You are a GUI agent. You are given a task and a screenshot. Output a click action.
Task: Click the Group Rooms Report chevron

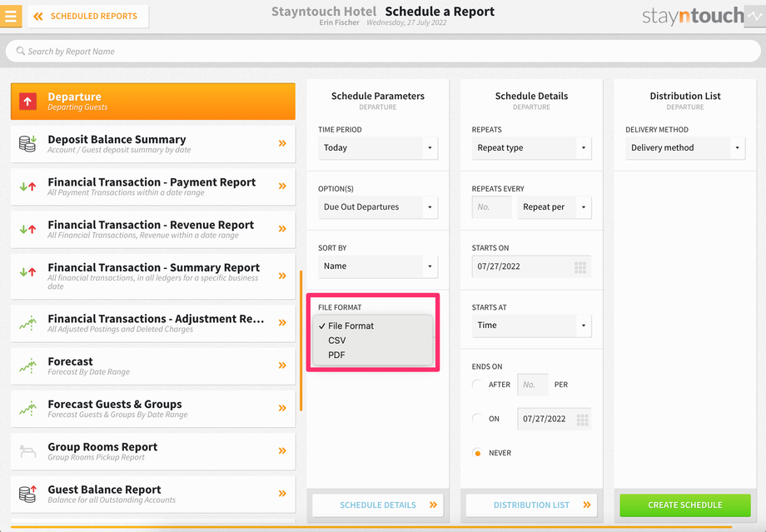click(x=282, y=451)
